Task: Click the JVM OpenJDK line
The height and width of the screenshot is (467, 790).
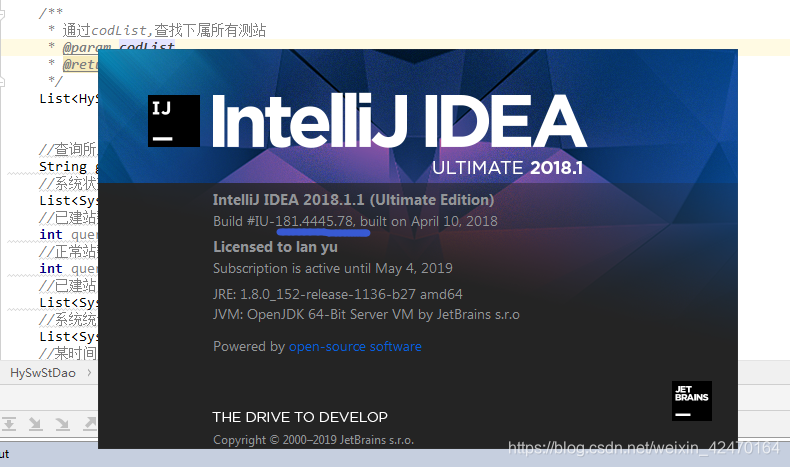Action: click(366, 314)
